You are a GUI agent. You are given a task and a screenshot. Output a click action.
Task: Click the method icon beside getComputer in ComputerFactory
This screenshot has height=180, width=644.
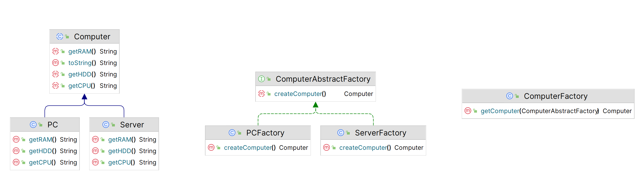[467, 111]
